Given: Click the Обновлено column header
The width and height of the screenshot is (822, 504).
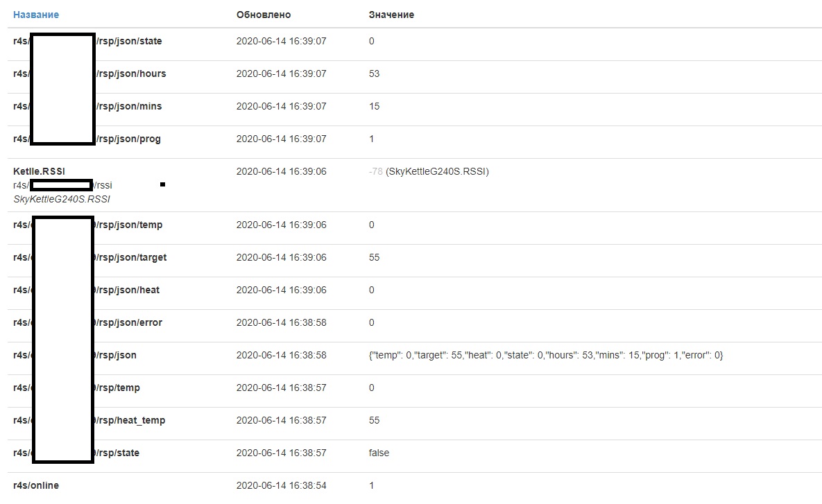Looking at the screenshot, I should [x=264, y=14].
